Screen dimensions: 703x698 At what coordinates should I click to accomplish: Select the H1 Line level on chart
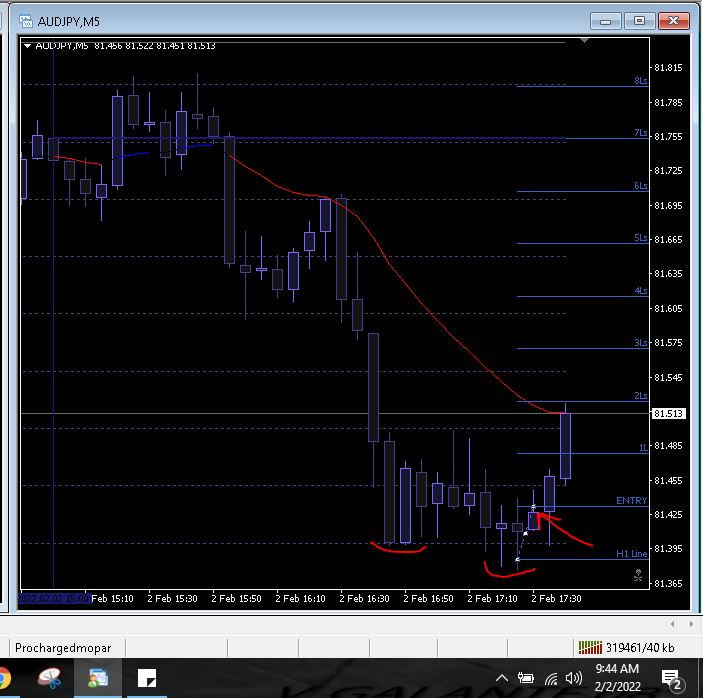tap(631, 554)
